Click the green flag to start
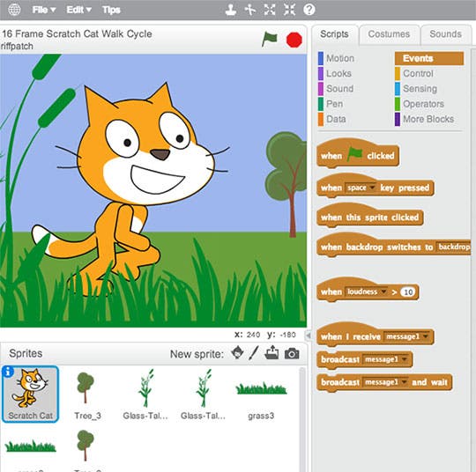This screenshot has height=472, width=476. (x=269, y=39)
